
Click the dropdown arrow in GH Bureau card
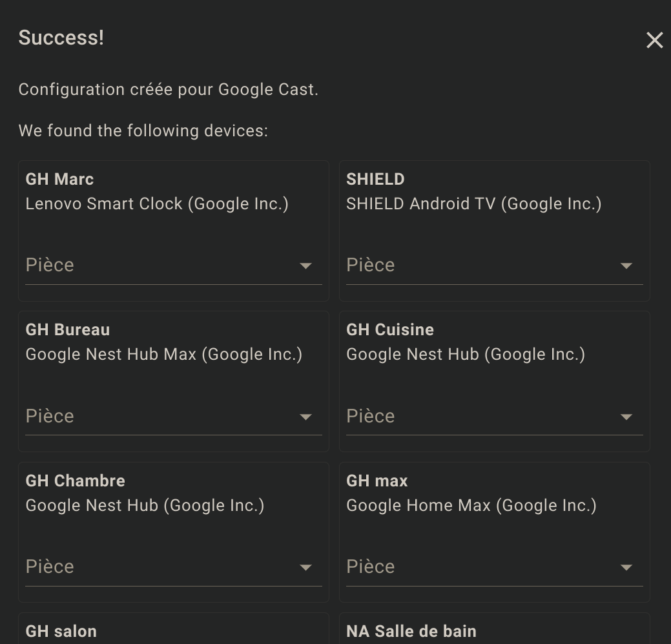(305, 417)
